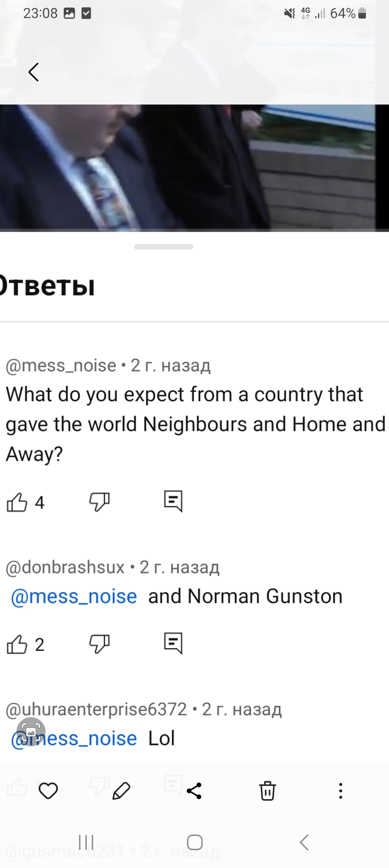Dislike the Norman Gunston reply
This screenshot has width=389, height=868.
pyautogui.click(x=99, y=644)
